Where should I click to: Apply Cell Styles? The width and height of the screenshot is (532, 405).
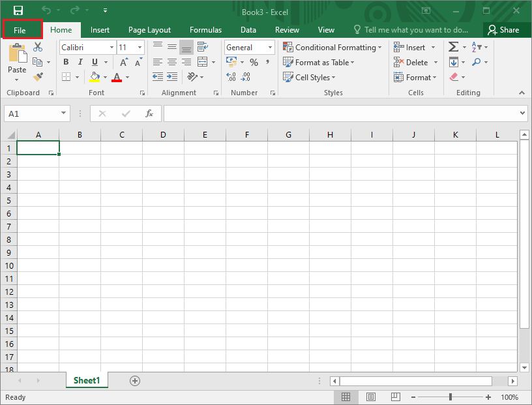(x=310, y=77)
